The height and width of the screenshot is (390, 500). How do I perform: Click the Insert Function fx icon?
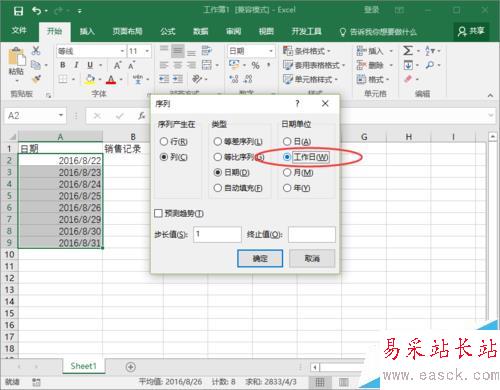(x=142, y=116)
